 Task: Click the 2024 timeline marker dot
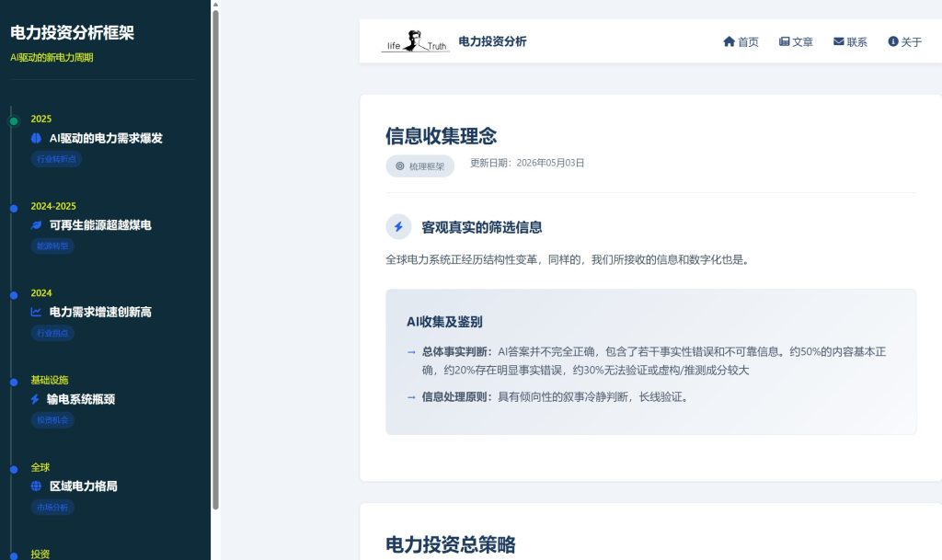coord(14,295)
